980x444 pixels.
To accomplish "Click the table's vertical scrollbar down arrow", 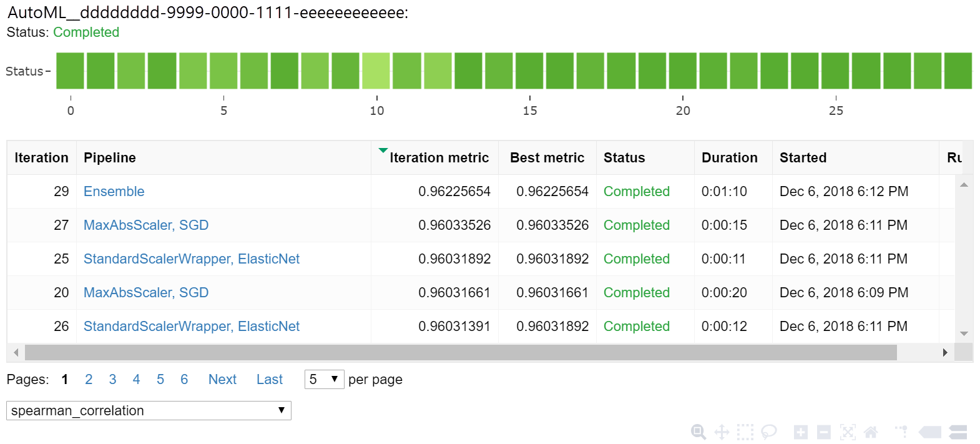I will pyautogui.click(x=964, y=333).
